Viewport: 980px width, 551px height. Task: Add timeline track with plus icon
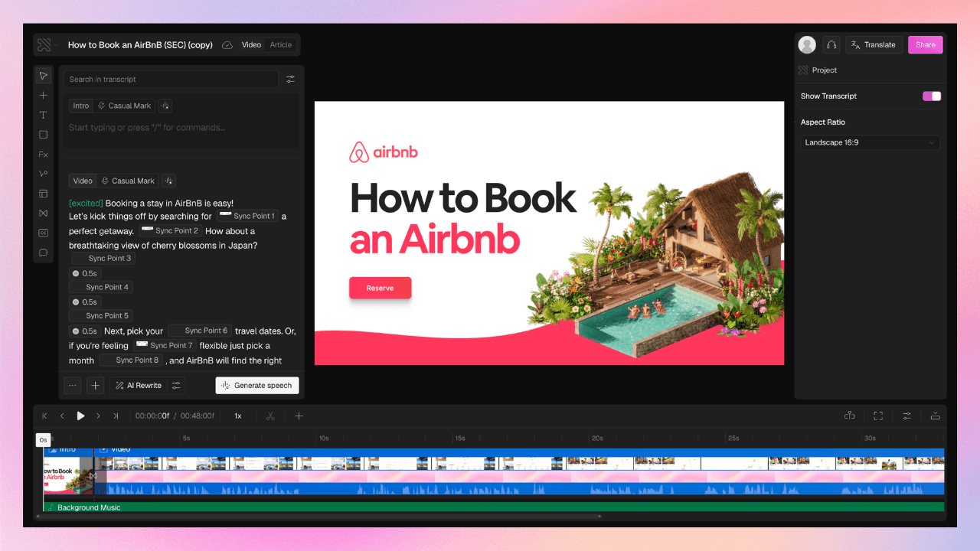coord(299,416)
